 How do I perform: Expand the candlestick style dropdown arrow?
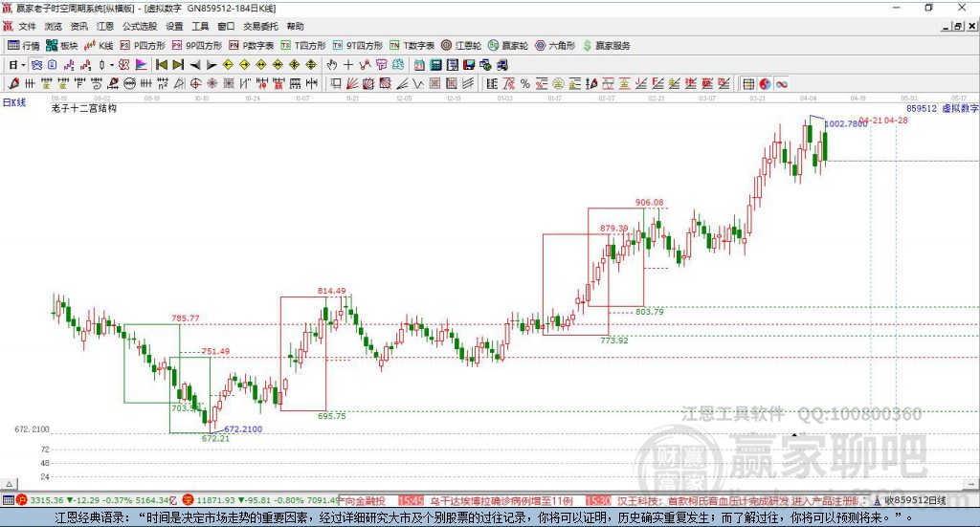(111, 65)
